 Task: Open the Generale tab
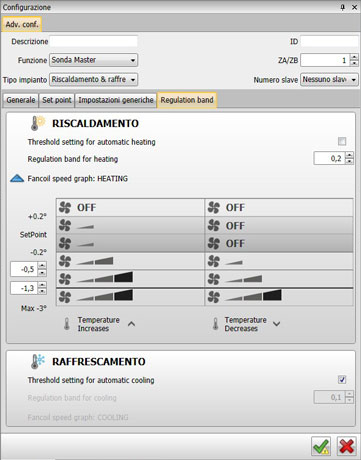click(21, 100)
